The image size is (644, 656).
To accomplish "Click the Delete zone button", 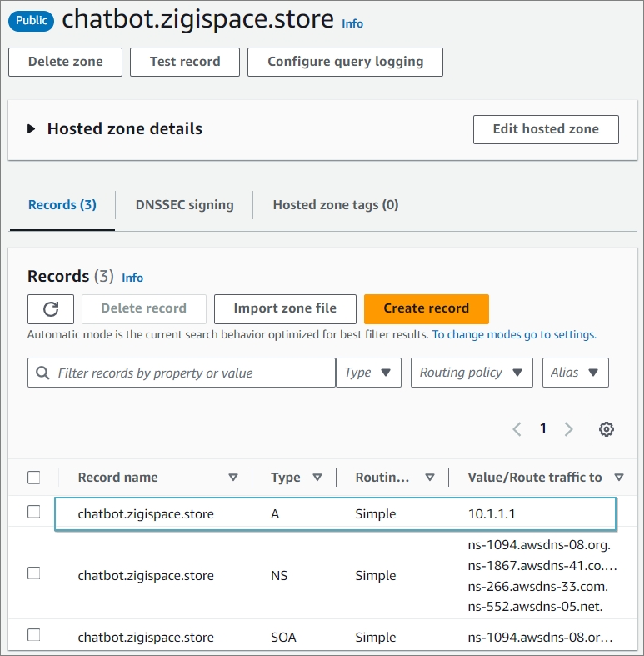I will [65, 62].
